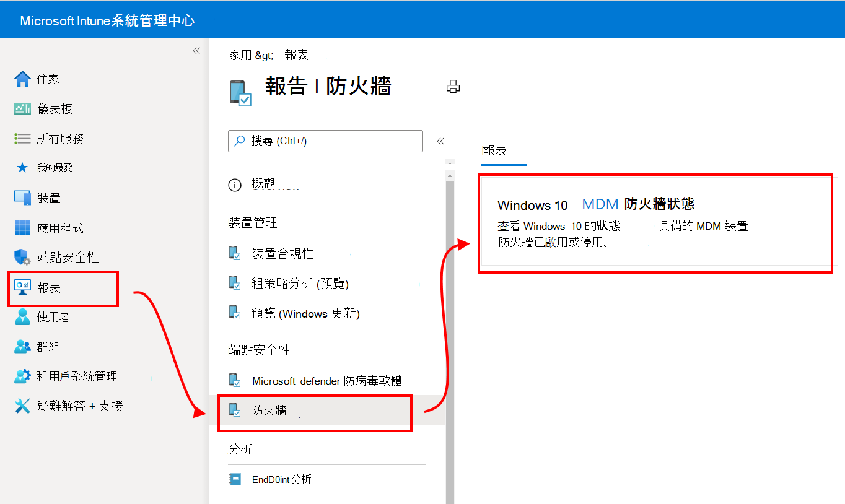
Task: Click the 預覽 (Windows 更新) device icon
Action: coord(235,313)
